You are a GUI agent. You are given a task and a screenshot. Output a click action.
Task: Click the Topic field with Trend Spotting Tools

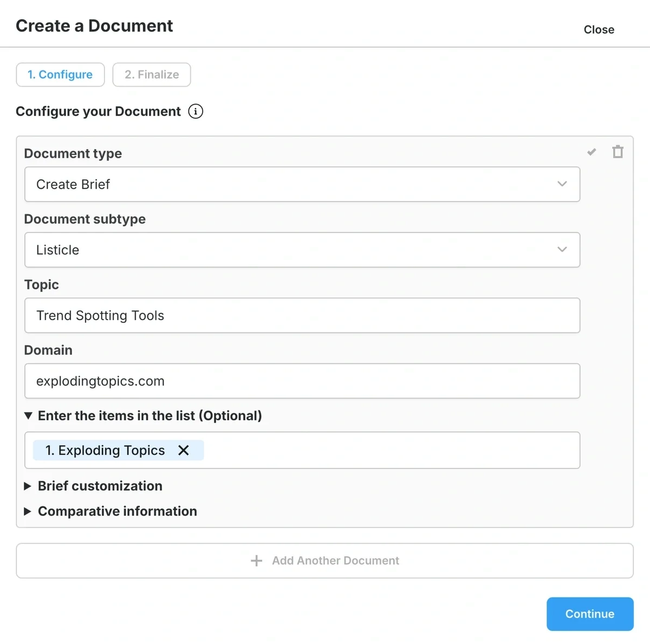tap(302, 315)
